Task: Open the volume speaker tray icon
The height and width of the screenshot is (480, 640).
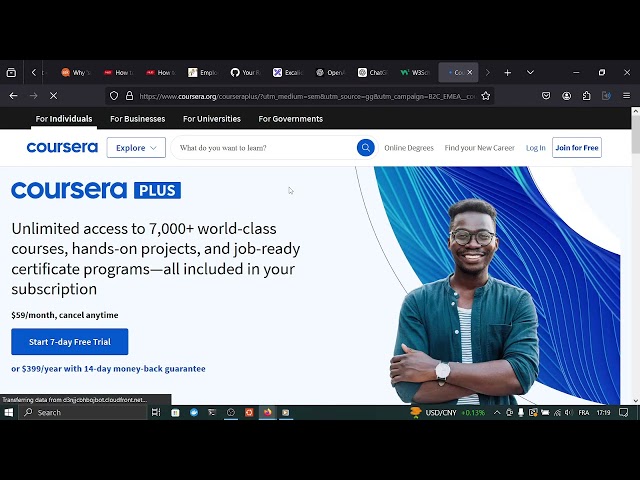Action: 568,413
